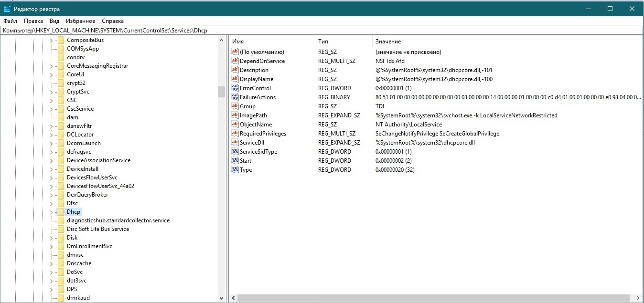The width and height of the screenshot is (644, 303).
Task: Expand the CompositeBus key
Action: click(51, 40)
